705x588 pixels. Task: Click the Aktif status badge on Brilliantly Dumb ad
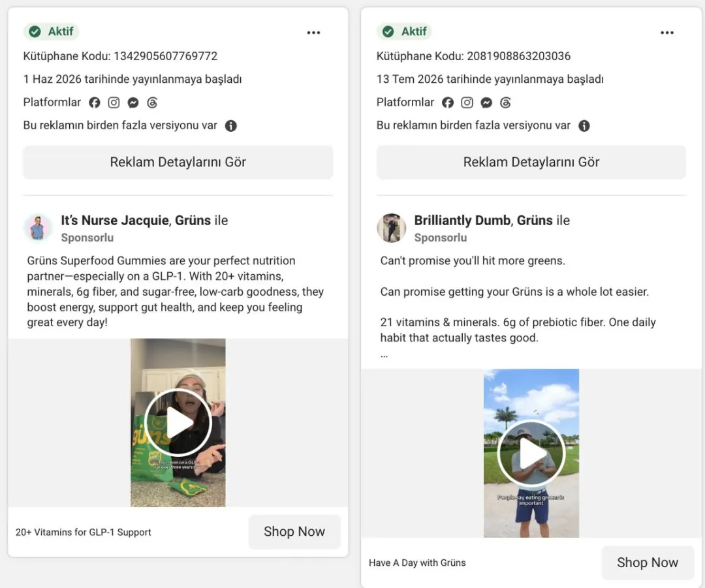[405, 31]
